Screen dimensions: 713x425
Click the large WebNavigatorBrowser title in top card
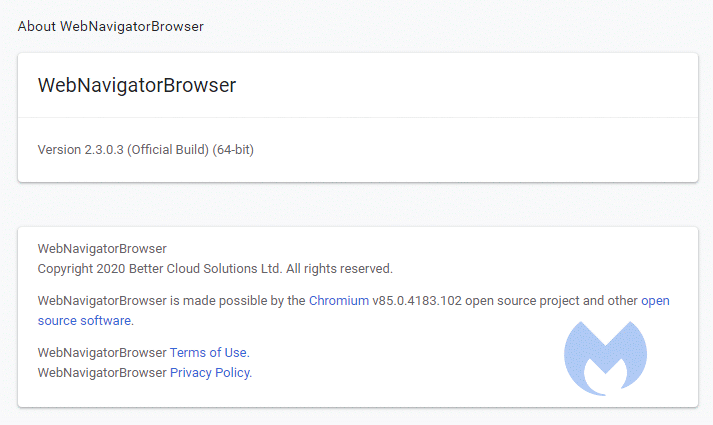(x=136, y=85)
